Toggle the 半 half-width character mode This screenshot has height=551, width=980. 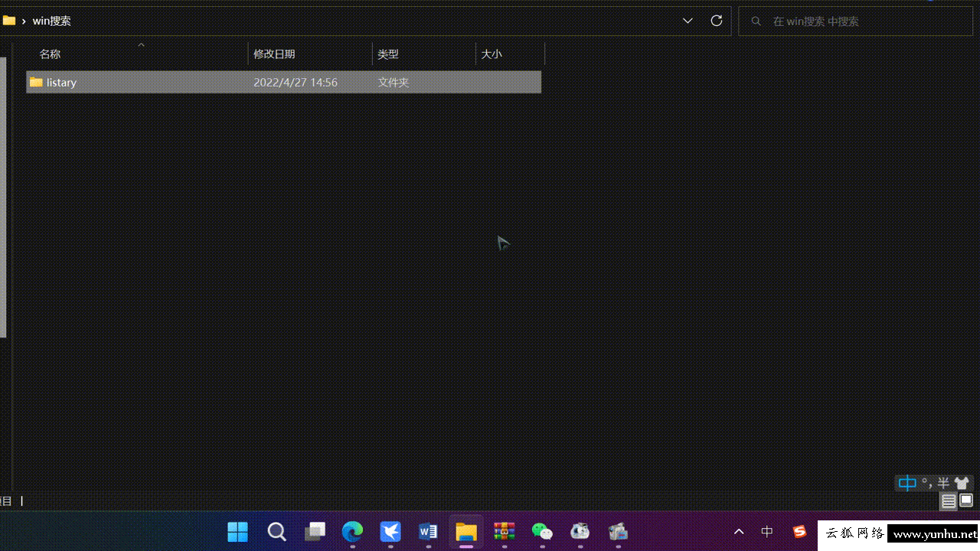coord(943,483)
